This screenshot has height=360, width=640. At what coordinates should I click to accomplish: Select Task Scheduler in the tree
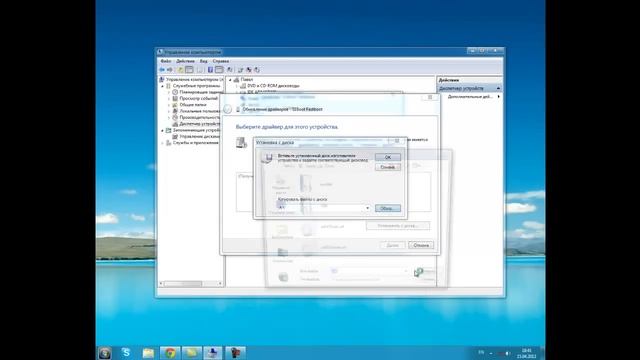pyautogui.click(x=197, y=92)
